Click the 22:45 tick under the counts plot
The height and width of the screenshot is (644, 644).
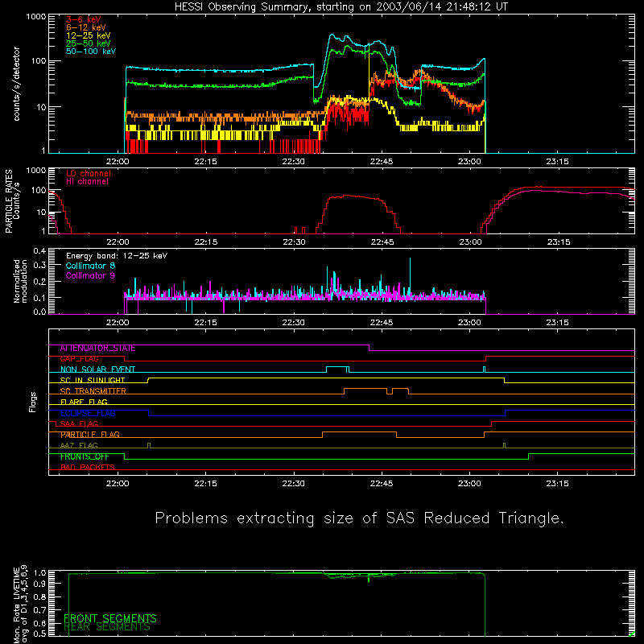coord(382,162)
